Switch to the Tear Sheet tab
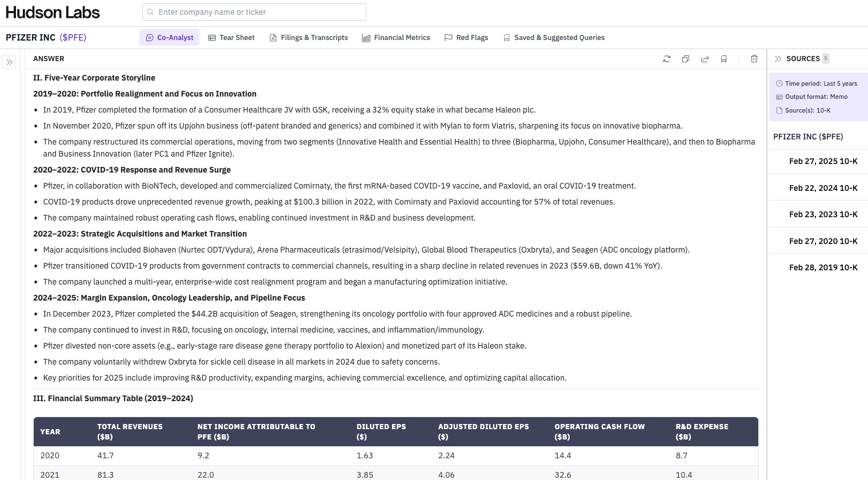The width and height of the screenshot is (868, 480). [231, 38]
